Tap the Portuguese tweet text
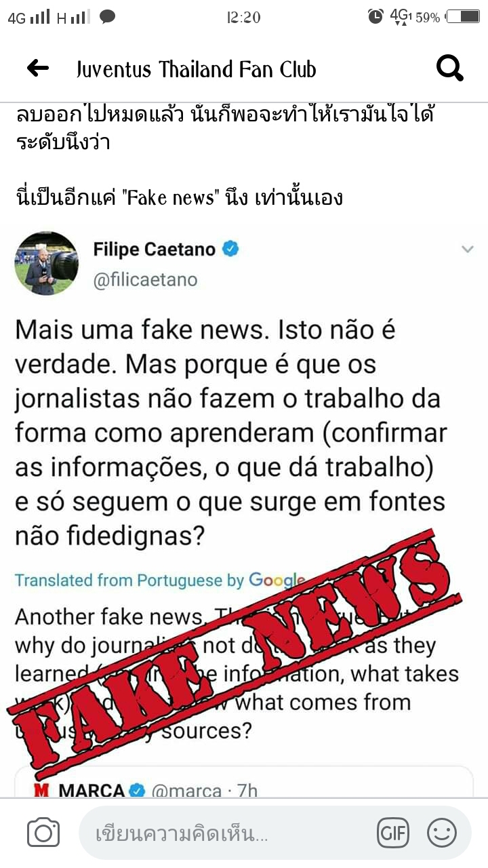488x868 pixels. tap(230, 434)
